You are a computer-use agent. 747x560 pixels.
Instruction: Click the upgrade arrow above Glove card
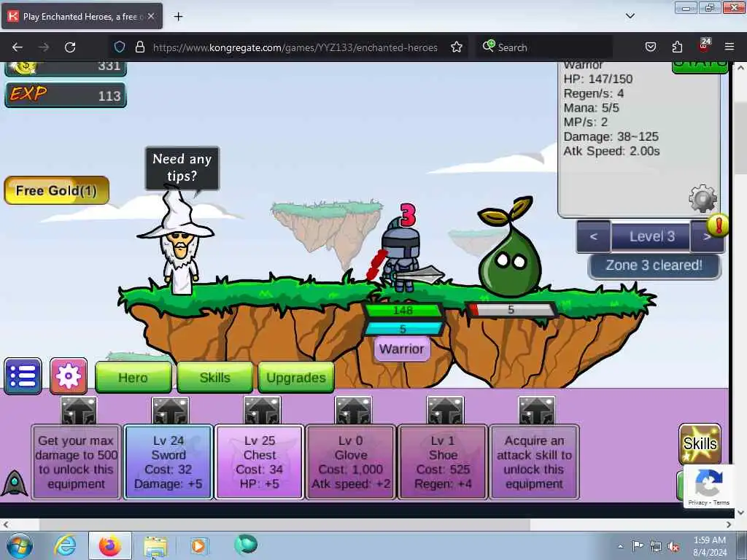(x=353, y=411)
